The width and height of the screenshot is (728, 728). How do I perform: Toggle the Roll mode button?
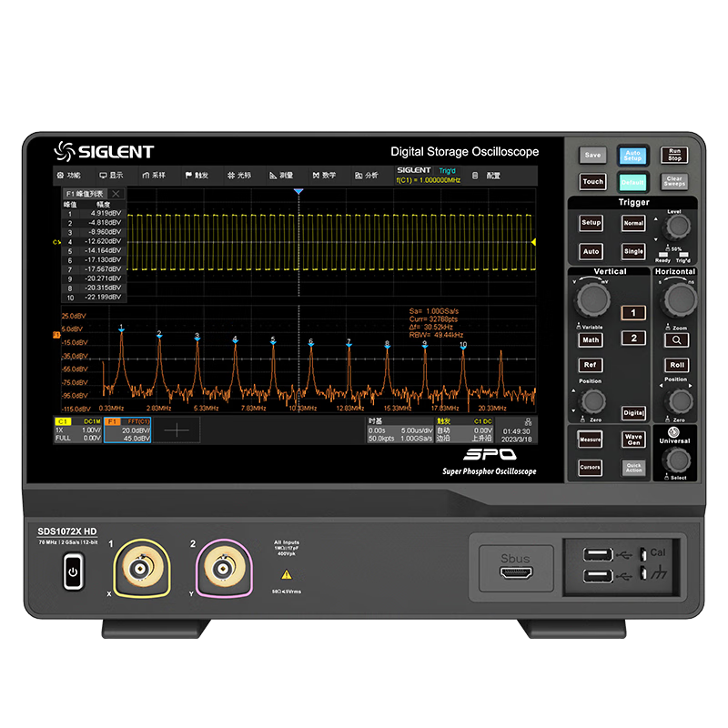tap(676, 365)
